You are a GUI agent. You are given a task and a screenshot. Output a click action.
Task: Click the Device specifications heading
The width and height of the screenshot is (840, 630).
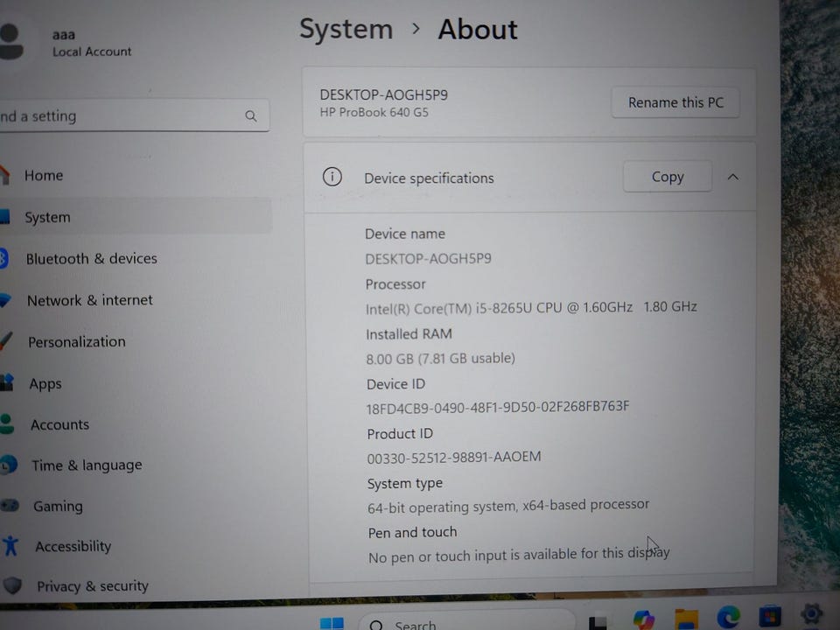click(x=429, y=178)
